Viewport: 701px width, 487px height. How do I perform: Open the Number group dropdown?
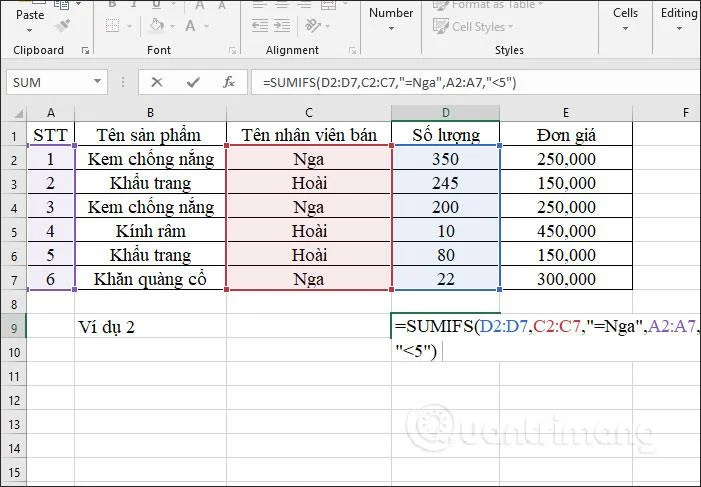tap(391, 29)
